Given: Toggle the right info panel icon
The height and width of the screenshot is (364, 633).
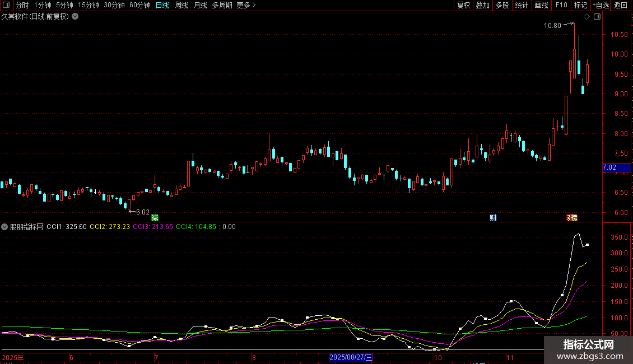Looking at the screenshot, I should point(597,17).
